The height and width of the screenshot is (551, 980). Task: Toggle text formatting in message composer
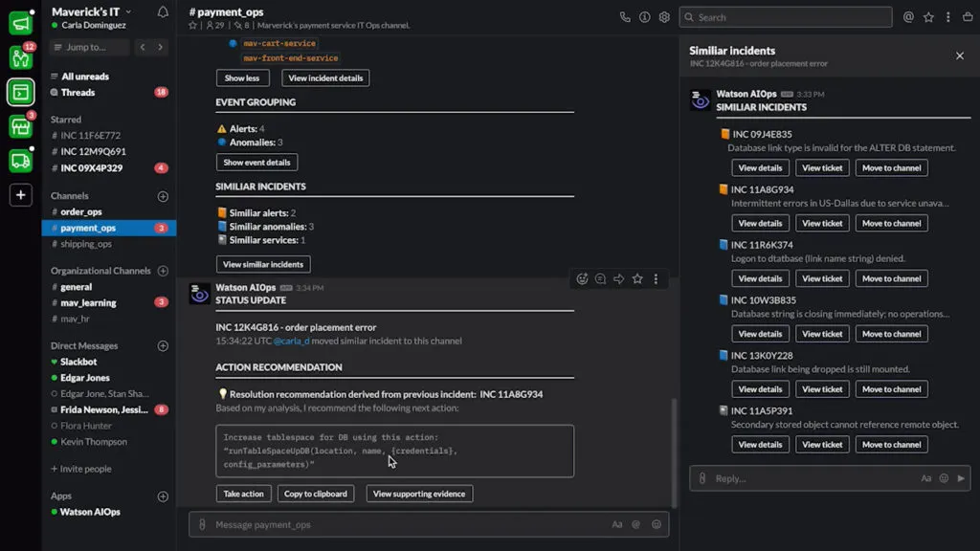point(617,524)
